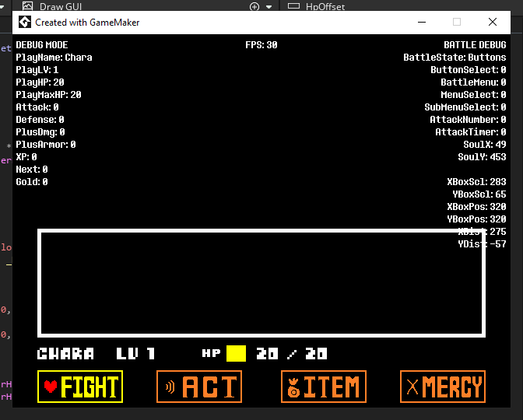Click the ITEM bag icon
The width and height of the screenshot is (523, 420).
click(x=293, y=387)
